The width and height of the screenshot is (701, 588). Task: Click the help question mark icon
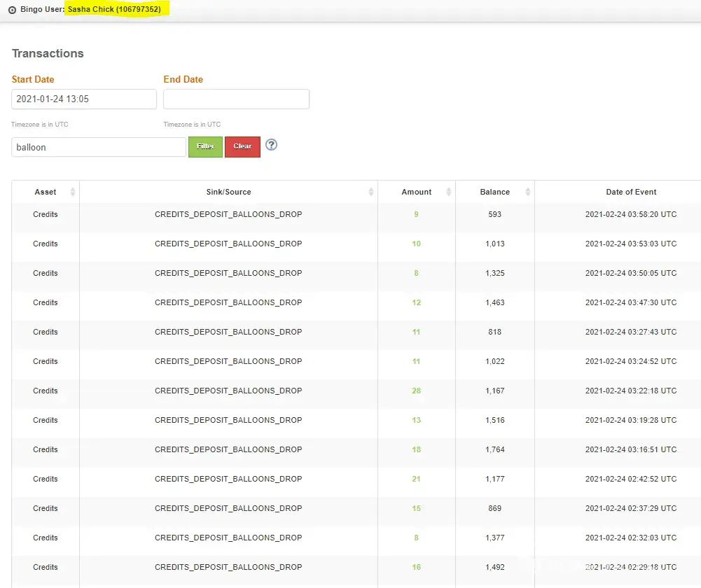click(272, 145)
